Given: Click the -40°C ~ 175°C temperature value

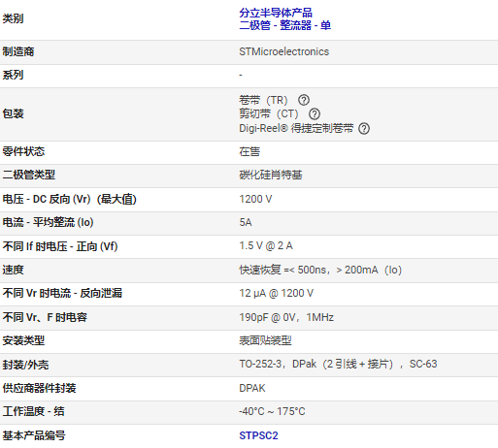Looking at the screenshot, I should click(272, 411).
